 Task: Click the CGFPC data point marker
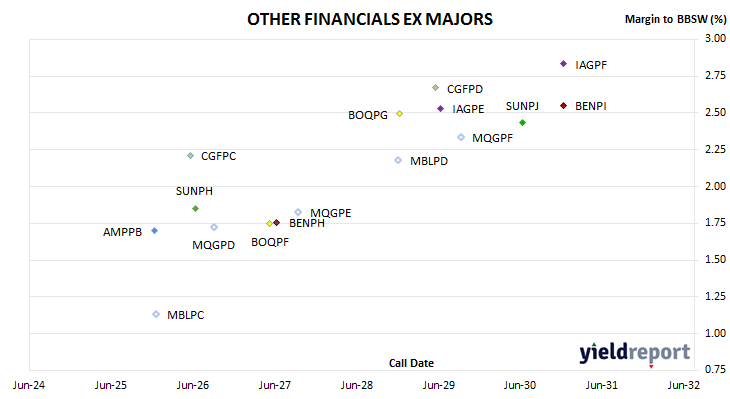coord(190,156)
